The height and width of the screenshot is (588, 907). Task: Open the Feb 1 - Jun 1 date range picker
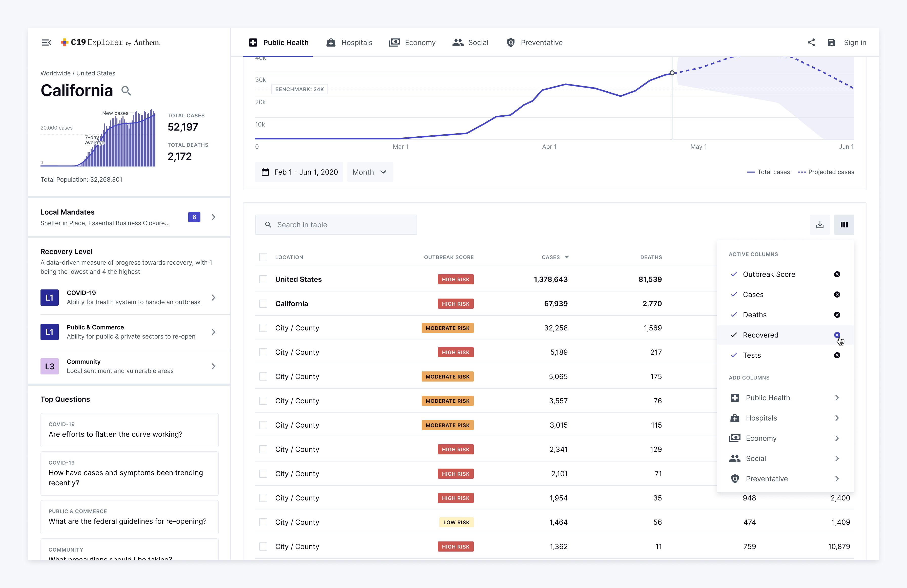click(x=300, y=172)
